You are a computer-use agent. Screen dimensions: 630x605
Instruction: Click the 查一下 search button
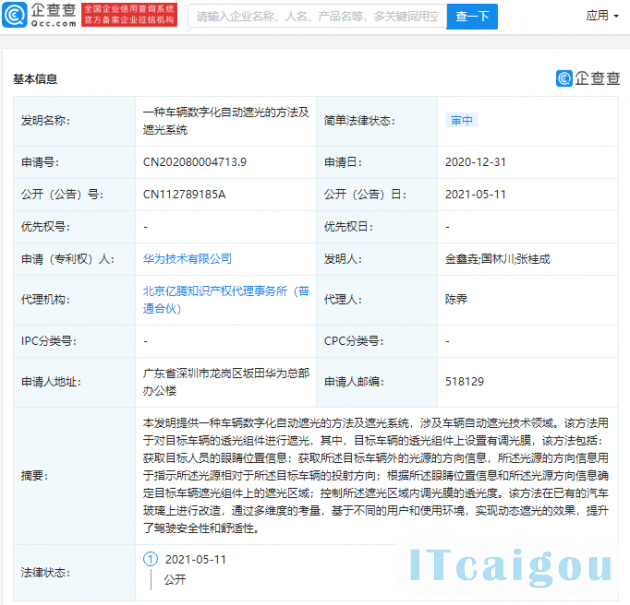point(472,16)
